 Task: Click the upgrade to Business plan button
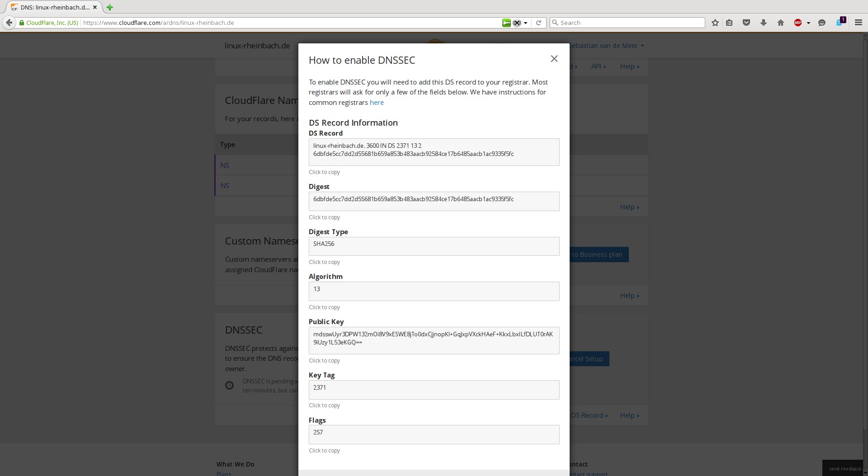tap(599, 254)
